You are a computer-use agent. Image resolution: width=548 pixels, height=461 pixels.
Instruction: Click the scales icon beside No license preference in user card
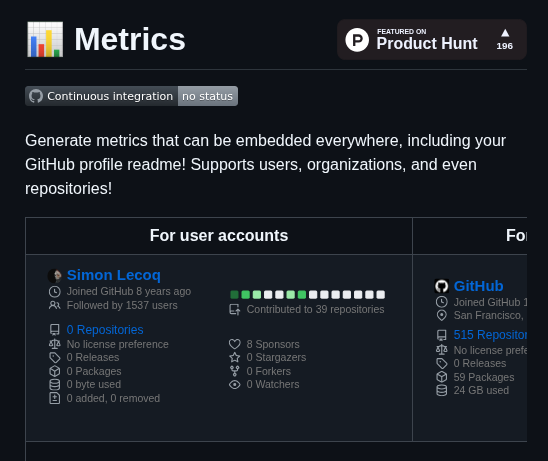pos(55,344)
